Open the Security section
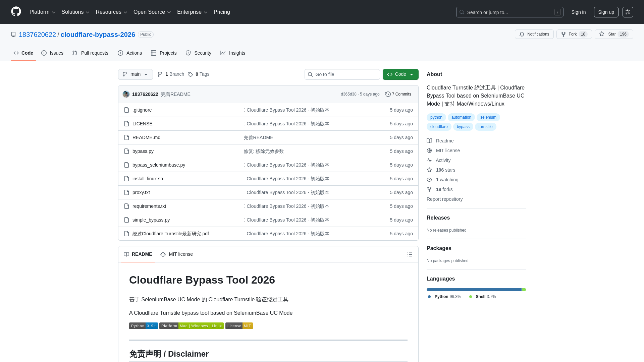The width and height of the screenshot is (644, 362). point(198,53)
